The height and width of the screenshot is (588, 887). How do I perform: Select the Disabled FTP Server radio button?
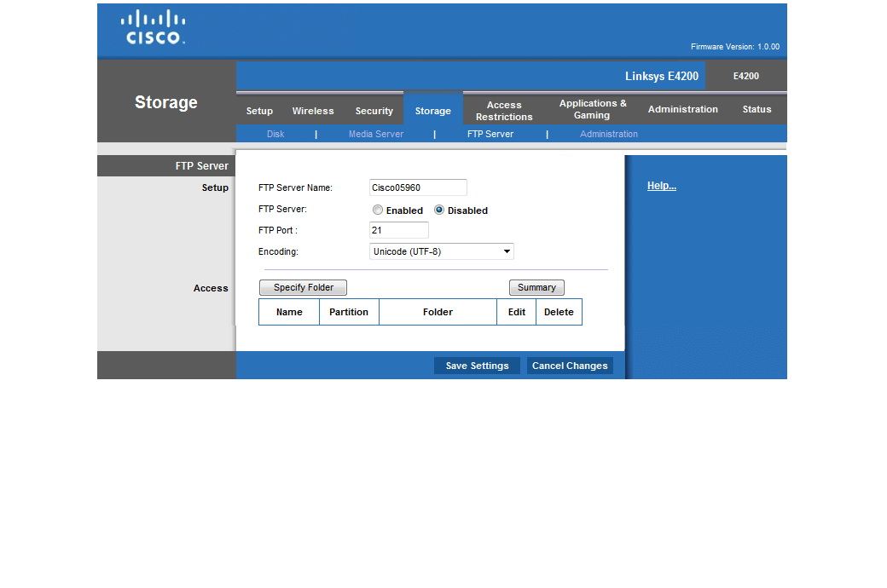tap(439, 210)
